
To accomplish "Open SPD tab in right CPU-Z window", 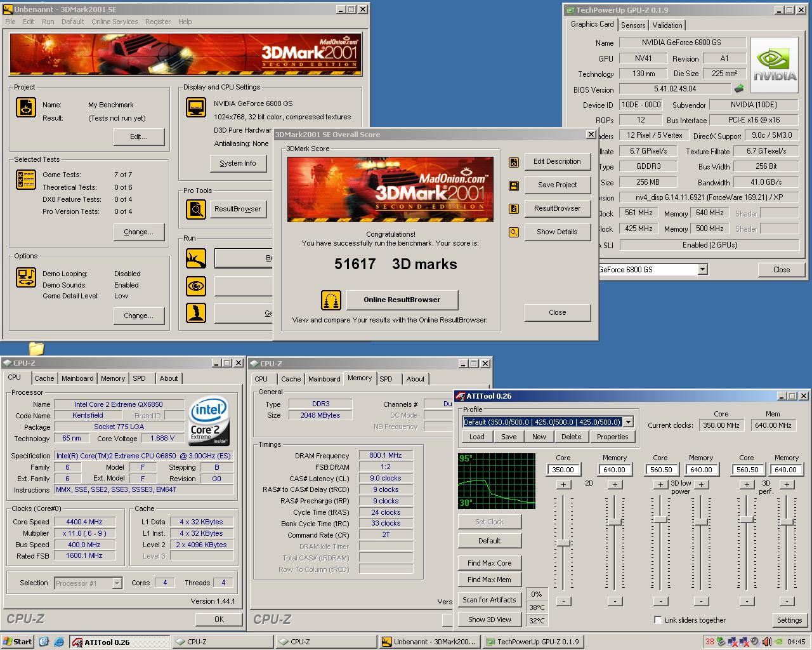I will click(386, 379).
